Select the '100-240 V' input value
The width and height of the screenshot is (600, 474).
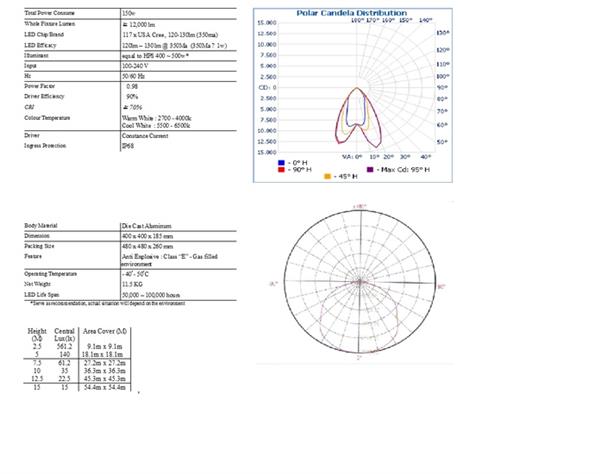[x=135, y=66]
